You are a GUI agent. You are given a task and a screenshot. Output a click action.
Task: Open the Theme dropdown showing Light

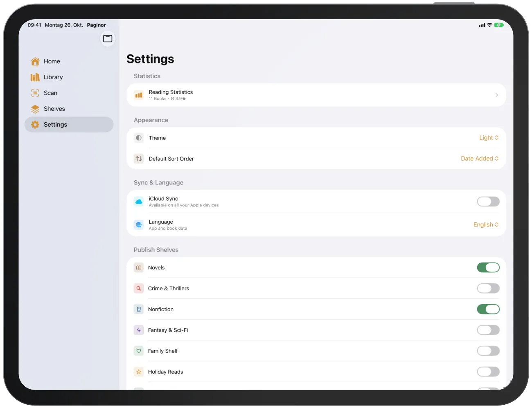pos(489,138)
